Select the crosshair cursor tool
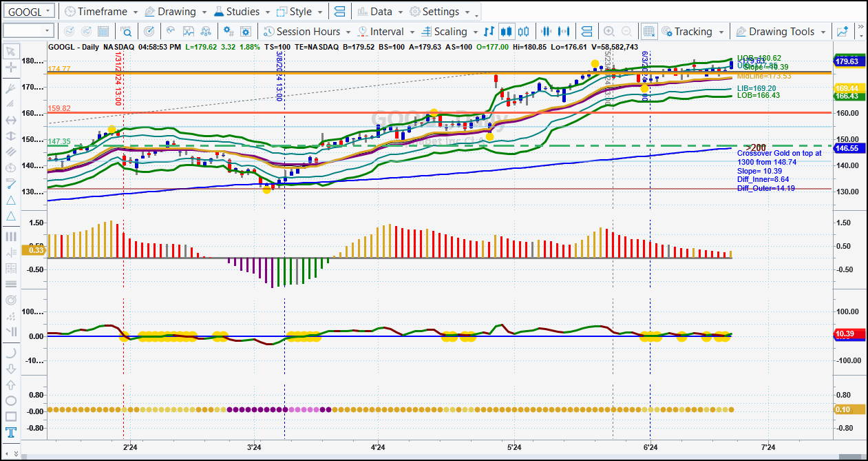This screenshot has height=461, width=868. click(x=11, y=68)
